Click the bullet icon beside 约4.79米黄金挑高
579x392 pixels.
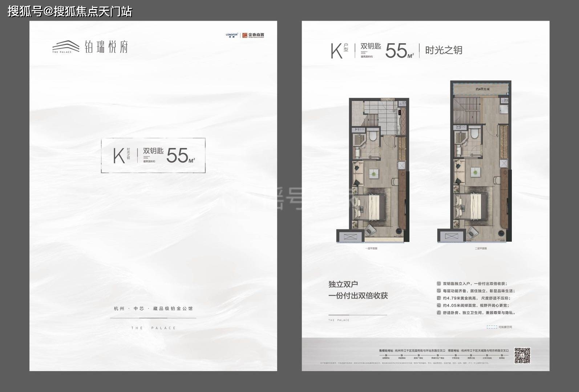coord(439,298)
